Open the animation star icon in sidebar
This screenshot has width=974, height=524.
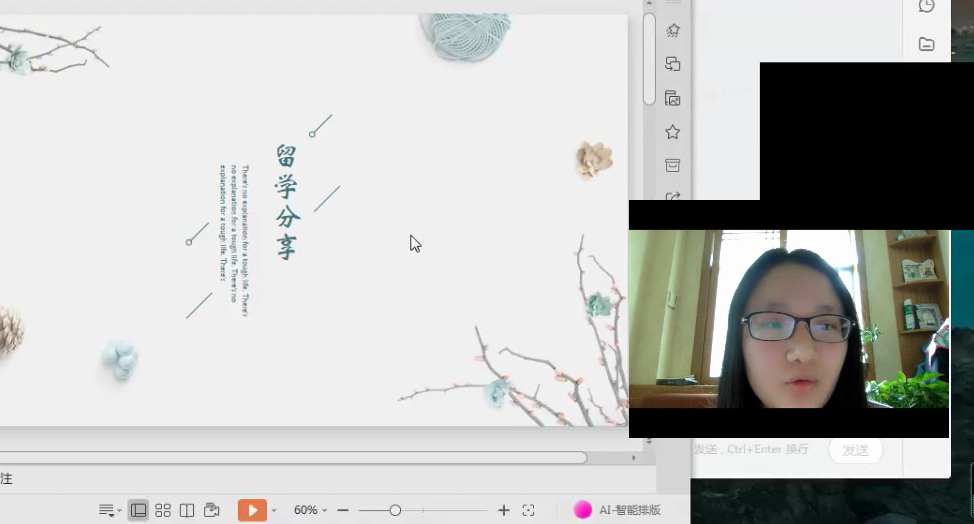[x=673, y=31]
